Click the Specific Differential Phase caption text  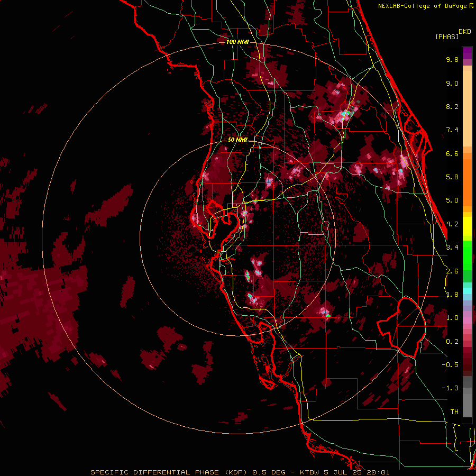pos(240,472)
